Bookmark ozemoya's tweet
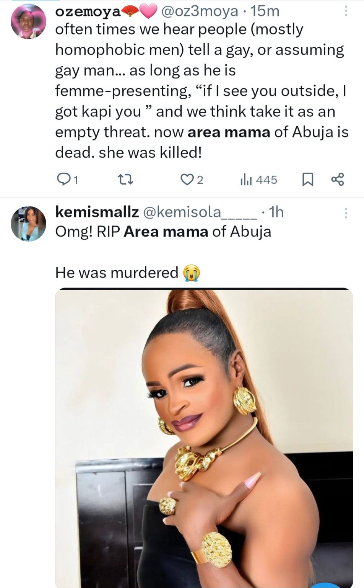 tap(308, 179)
